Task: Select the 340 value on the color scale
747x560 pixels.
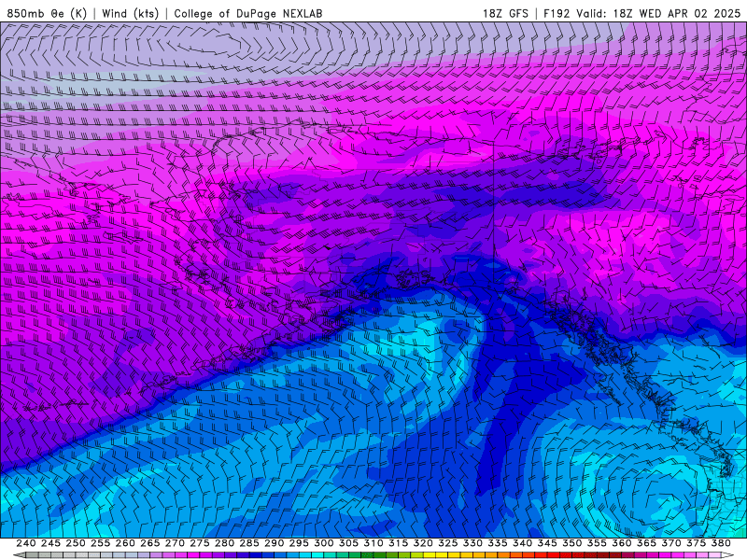Action: tap(522, 543)
